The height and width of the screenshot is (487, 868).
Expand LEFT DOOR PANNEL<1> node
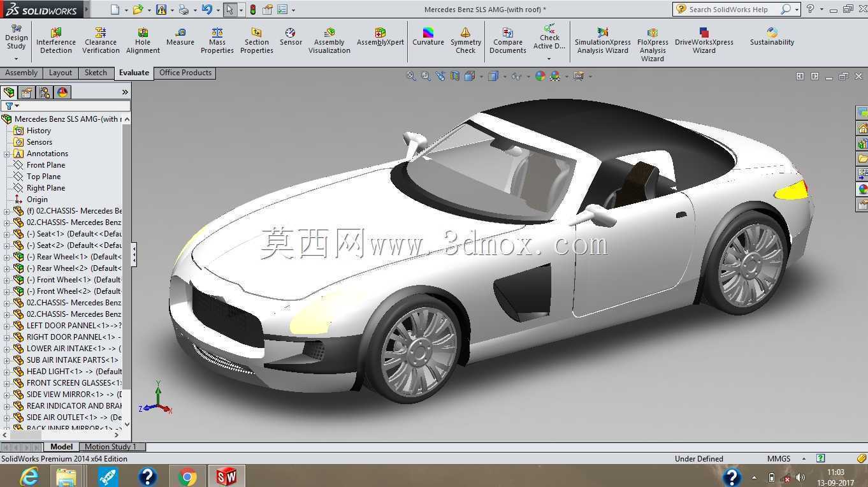[x=7, y=326]
